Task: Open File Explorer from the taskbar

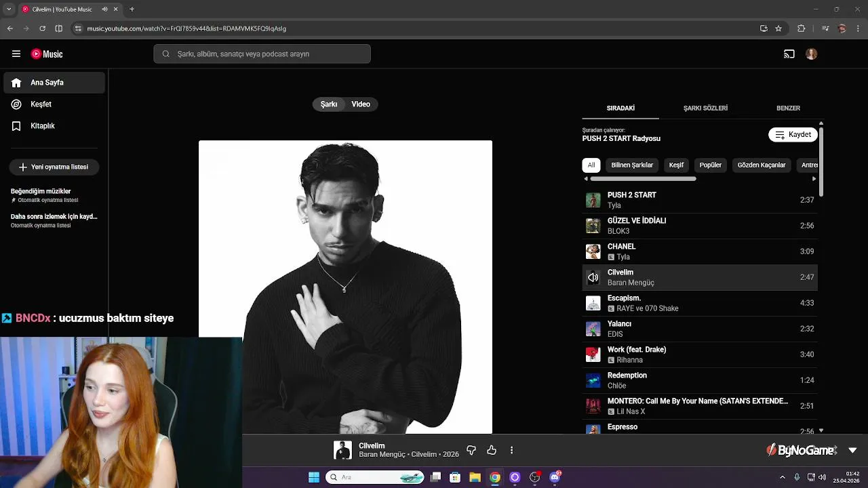Action: click(x=475, y=477)
